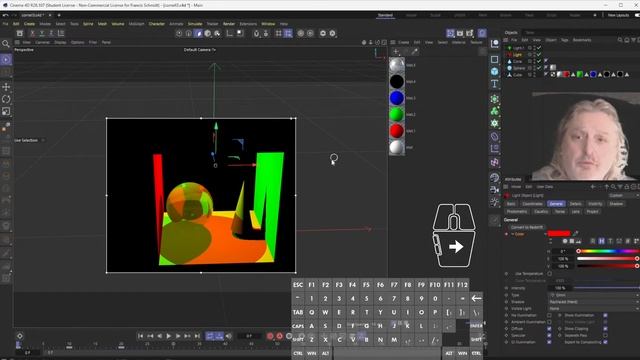The height and width of the screenshot is (360, 640).
Task: Click the undo arrow in title bar
Action: click(6, 15)
